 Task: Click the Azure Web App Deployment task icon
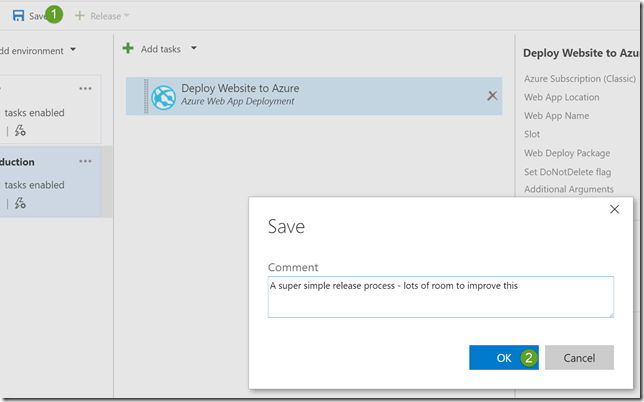[x=164, y=95]
